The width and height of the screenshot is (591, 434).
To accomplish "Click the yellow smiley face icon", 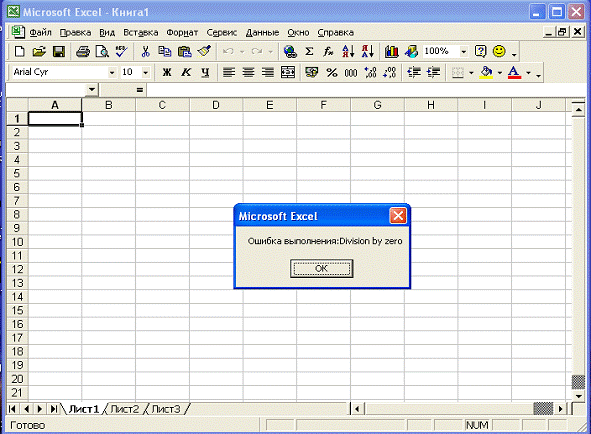I will tap(499, 51).
